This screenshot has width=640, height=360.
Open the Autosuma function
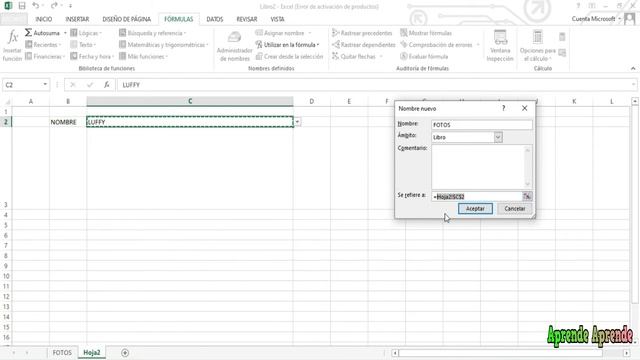coord(42,33)
